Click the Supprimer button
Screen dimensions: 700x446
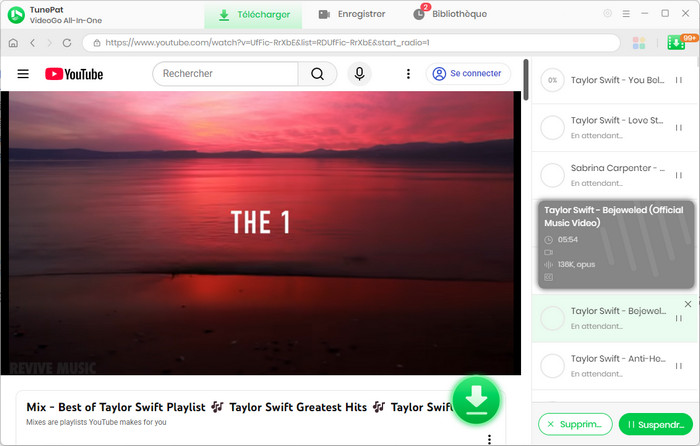[575, 424]
